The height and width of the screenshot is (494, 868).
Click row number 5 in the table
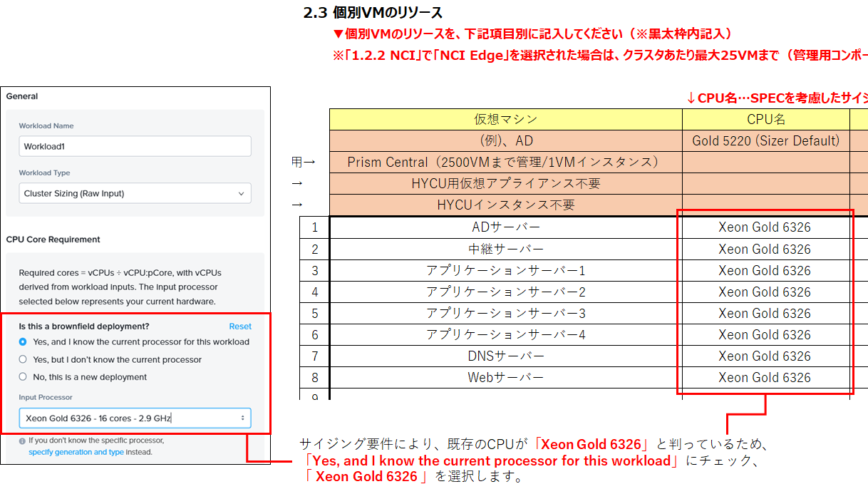pos(315,314)
